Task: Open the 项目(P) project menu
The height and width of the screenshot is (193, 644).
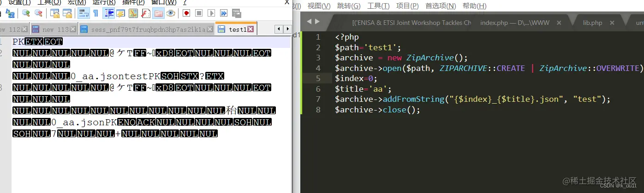Action: (x=408, y=6)
